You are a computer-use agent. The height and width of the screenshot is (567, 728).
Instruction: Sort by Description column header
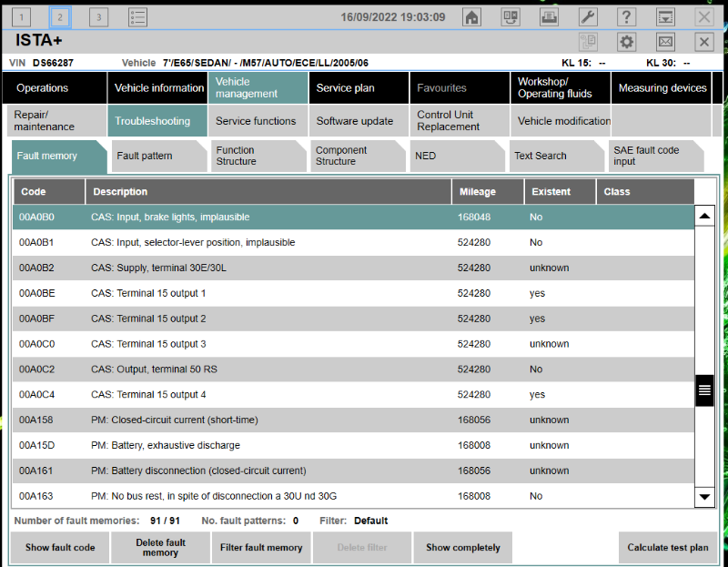pyautogui.click(x=268, y=192)
